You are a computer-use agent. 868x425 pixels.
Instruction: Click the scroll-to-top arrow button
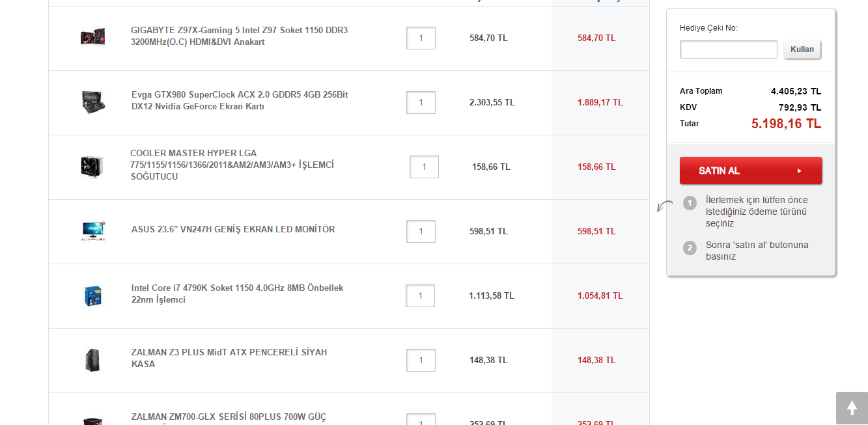852,408
